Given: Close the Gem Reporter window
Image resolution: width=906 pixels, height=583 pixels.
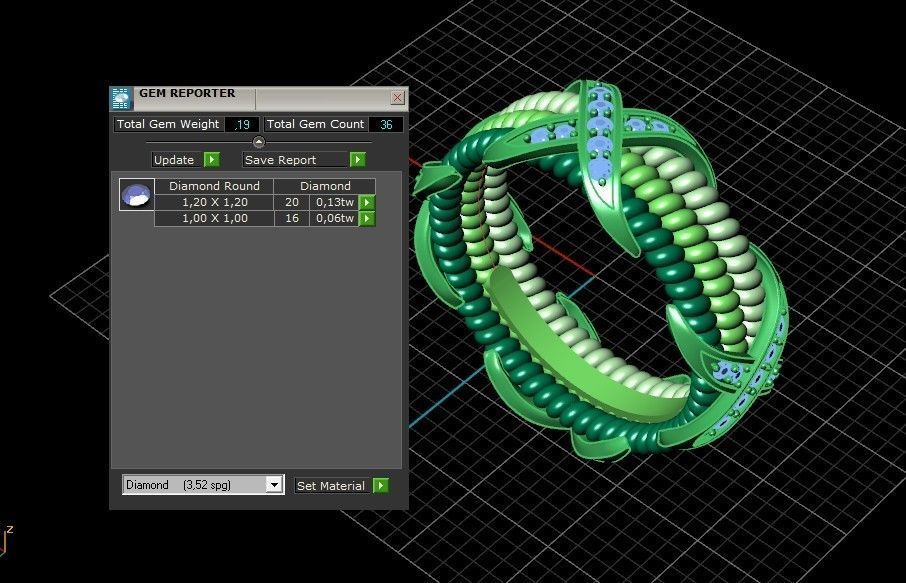Looking at the screenshot, I should pos(398,97).
